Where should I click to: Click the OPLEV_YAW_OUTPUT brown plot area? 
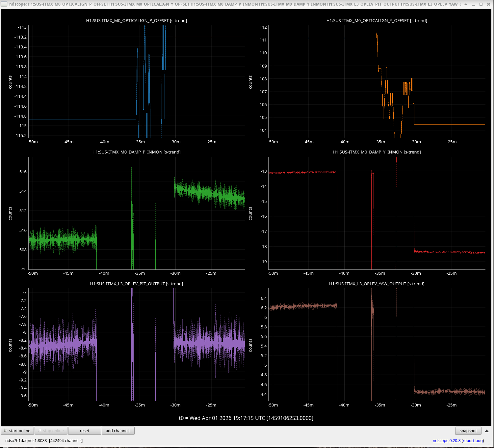point(377,345)
